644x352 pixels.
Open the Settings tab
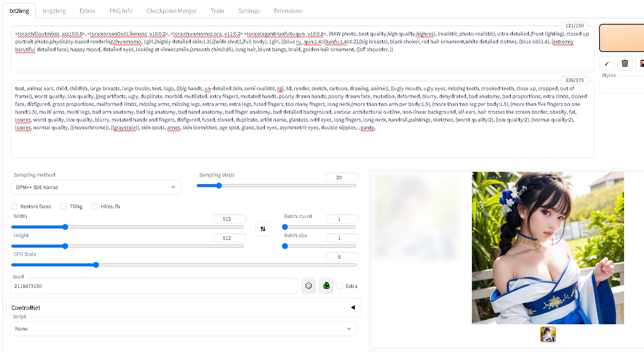(249, 11)
